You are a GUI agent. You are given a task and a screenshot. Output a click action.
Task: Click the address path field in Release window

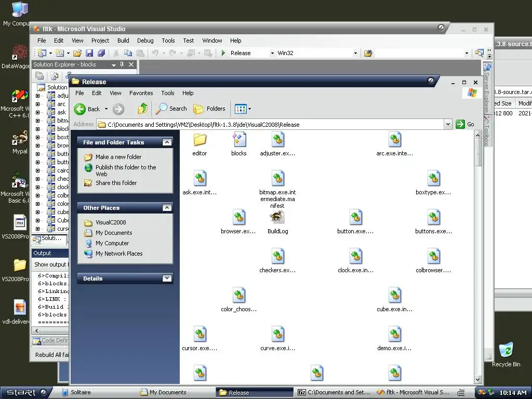(x=270, y=125)
